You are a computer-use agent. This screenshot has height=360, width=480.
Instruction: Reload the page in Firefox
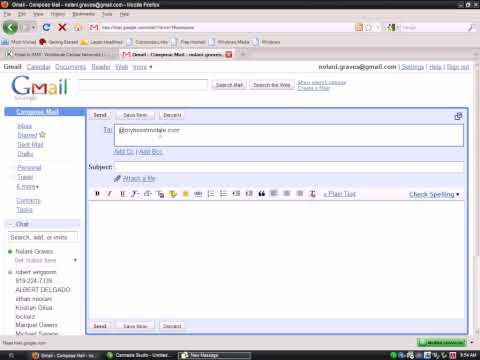(46, 27)
